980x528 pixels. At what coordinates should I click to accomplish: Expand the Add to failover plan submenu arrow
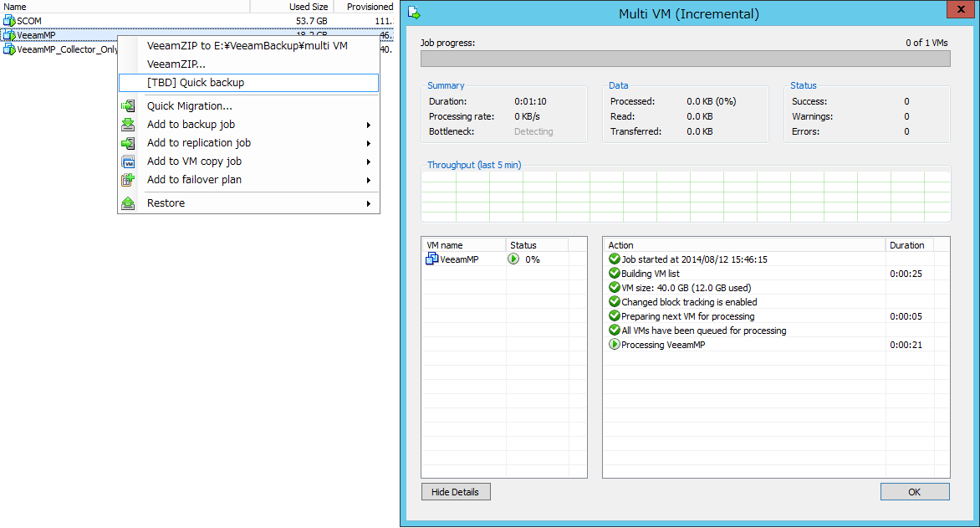point(369,180)
